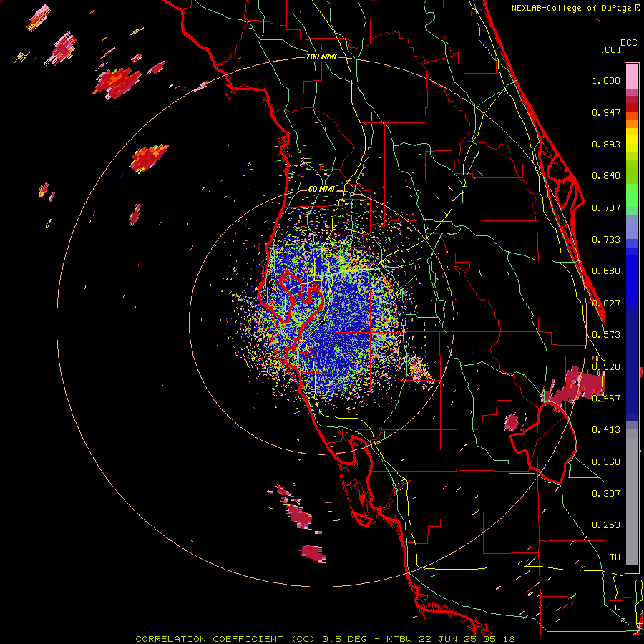
Task: Click the bright green segment of the color bar
Action: (x=632, y=195)
